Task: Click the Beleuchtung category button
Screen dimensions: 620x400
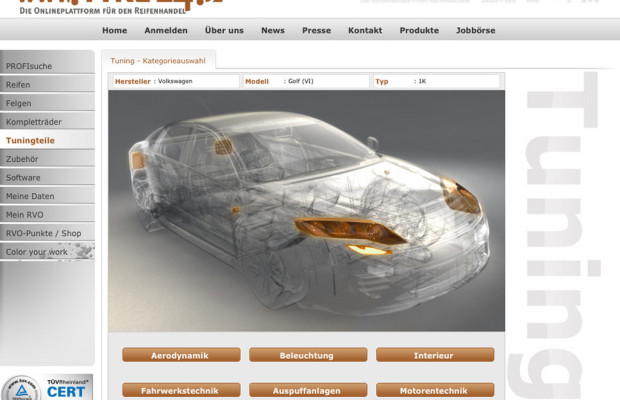Action: 308,355
